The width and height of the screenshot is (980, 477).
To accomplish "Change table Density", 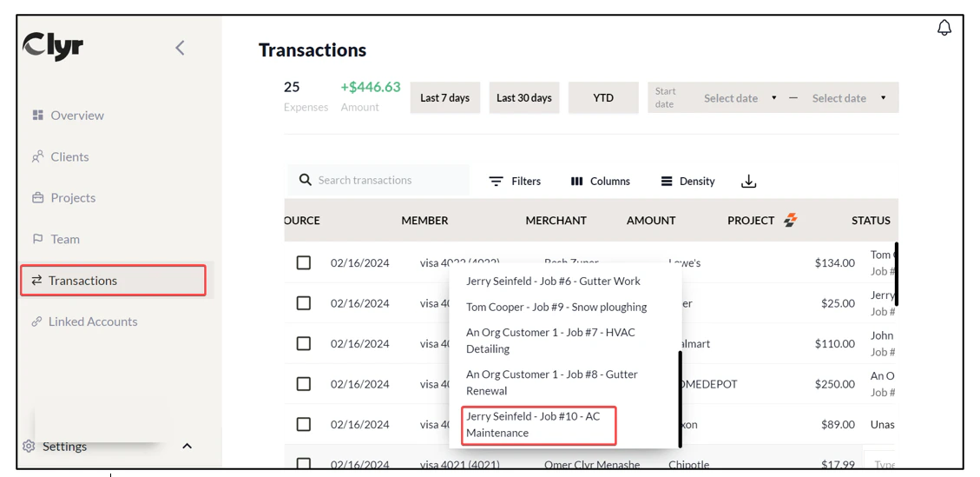I will click(x=687, y=182).
